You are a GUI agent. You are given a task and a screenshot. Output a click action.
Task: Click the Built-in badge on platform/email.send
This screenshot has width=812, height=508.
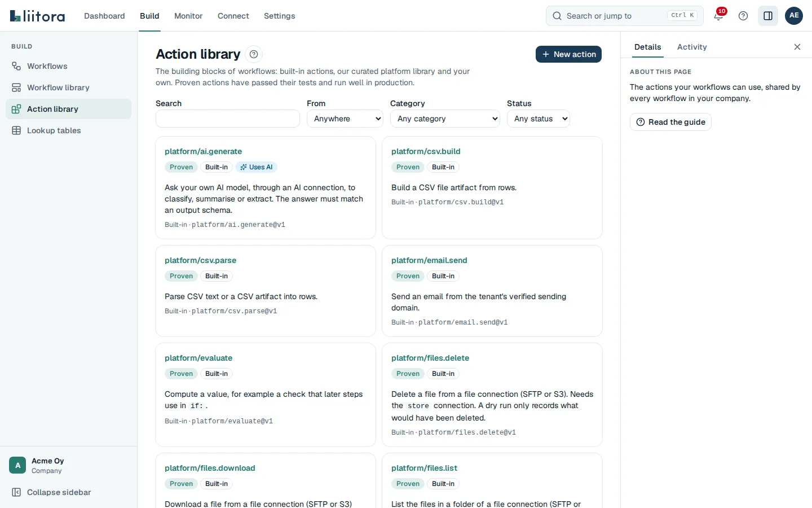tap(443, 276)
